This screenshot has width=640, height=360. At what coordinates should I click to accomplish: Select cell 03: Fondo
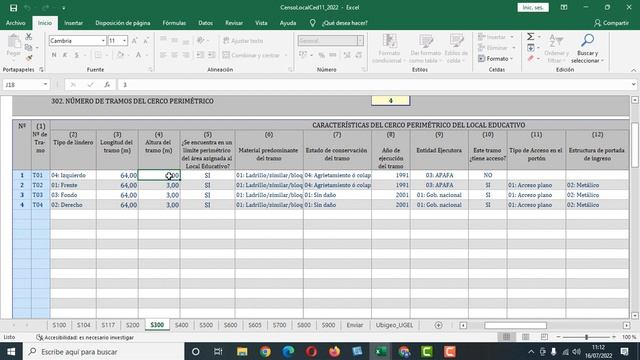click(73, 195)
